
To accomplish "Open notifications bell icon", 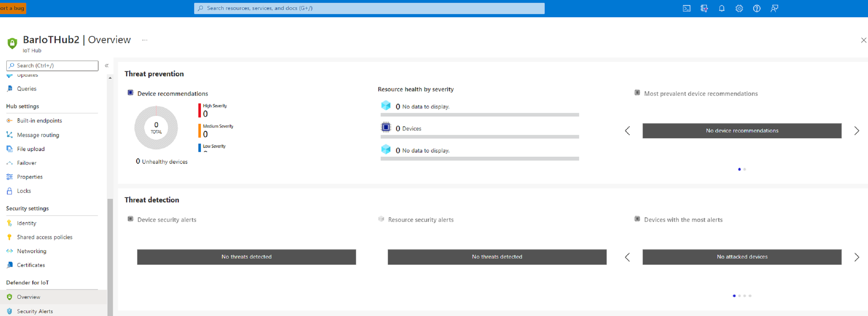I will 721,8.
